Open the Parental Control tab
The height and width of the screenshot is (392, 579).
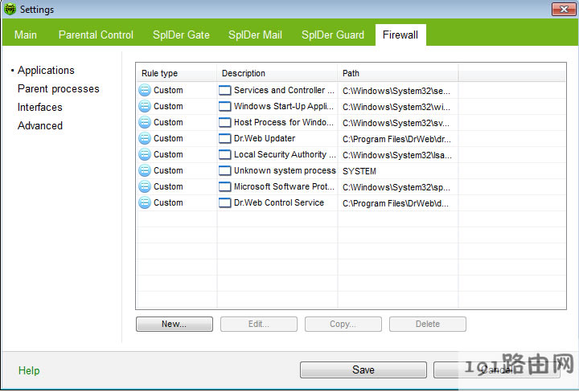(x=96, y=35)
